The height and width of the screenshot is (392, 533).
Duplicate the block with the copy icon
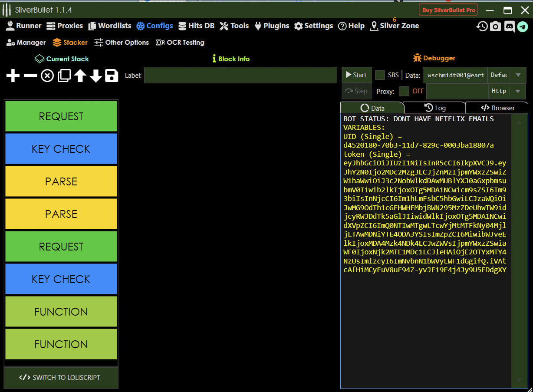pos(64,76)
